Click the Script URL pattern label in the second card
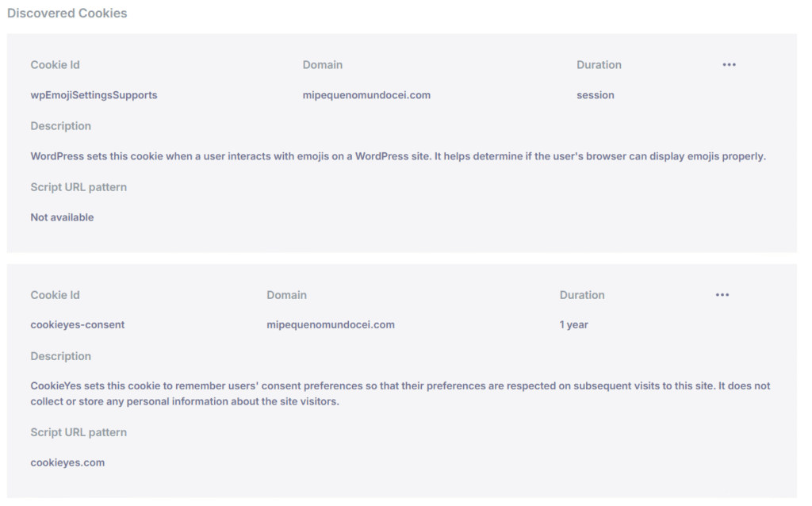812x506 pixels. [79, 432]
